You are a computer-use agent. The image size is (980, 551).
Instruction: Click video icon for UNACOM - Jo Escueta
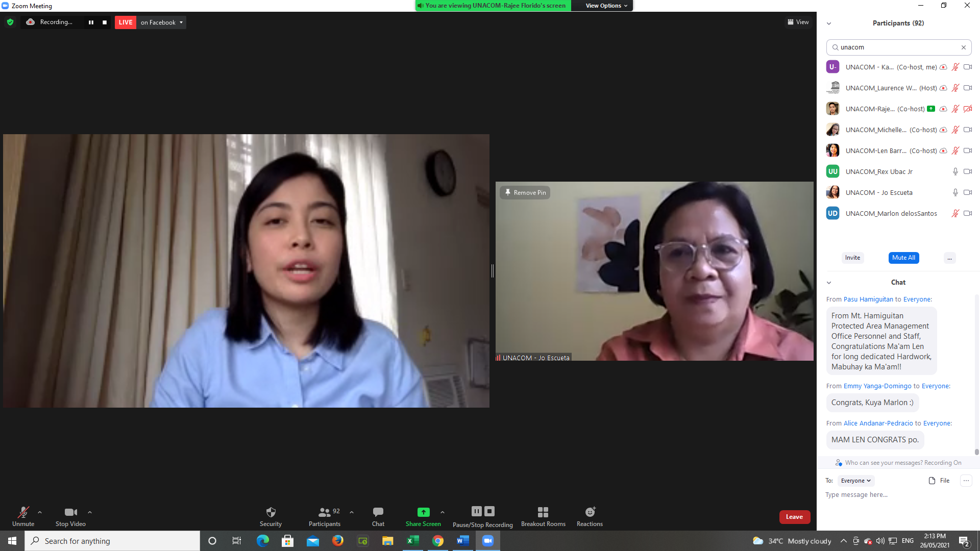pyautogui.click(x=968, y=192)
